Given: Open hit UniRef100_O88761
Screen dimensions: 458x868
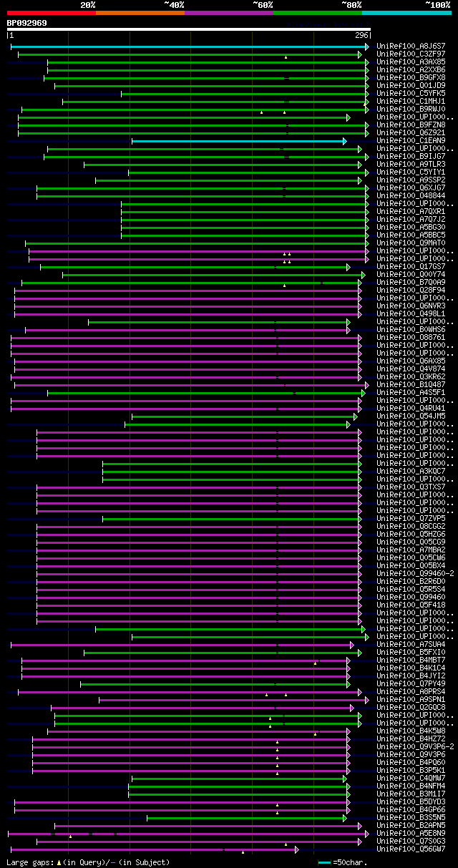Looking at the screenshot, I should [411, 337].
